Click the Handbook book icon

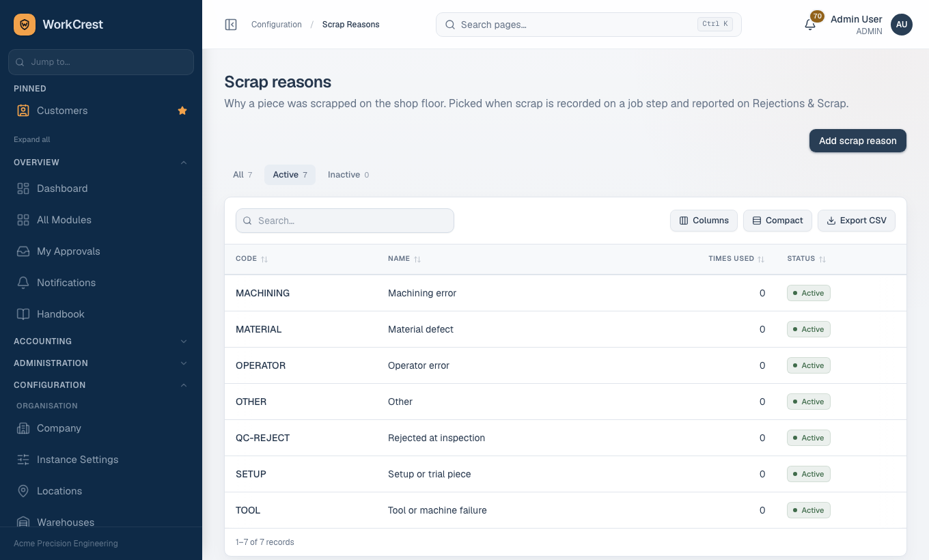[23, 314]
